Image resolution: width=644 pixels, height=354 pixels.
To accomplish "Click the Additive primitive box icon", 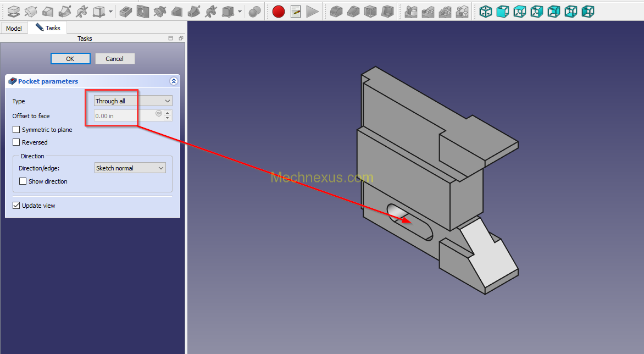I will [98, 12].
